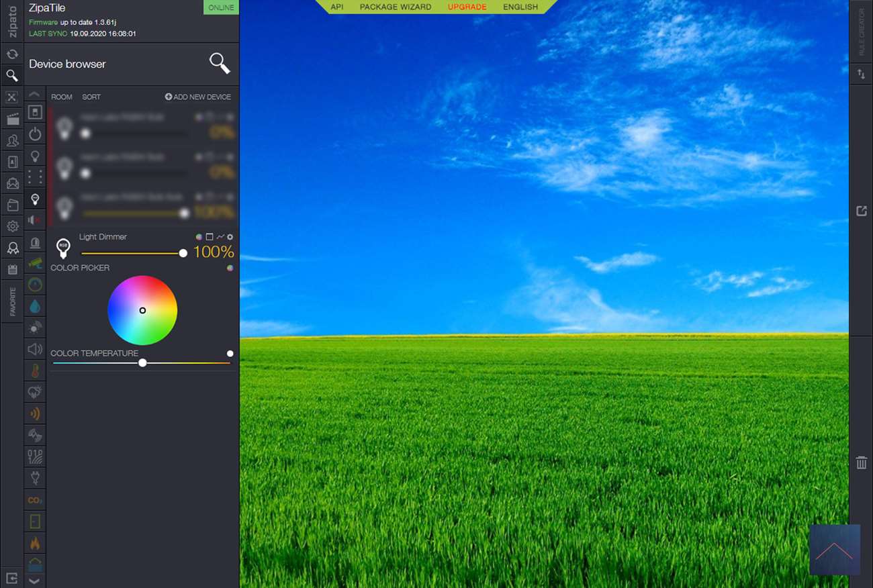Click ADD NEW DEVICE button

(198, 97)
